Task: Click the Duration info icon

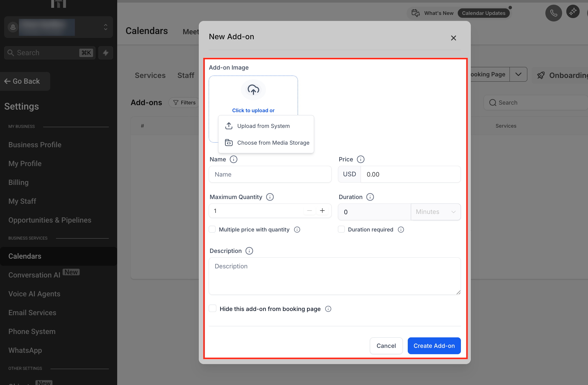Action: pos(370,197)
